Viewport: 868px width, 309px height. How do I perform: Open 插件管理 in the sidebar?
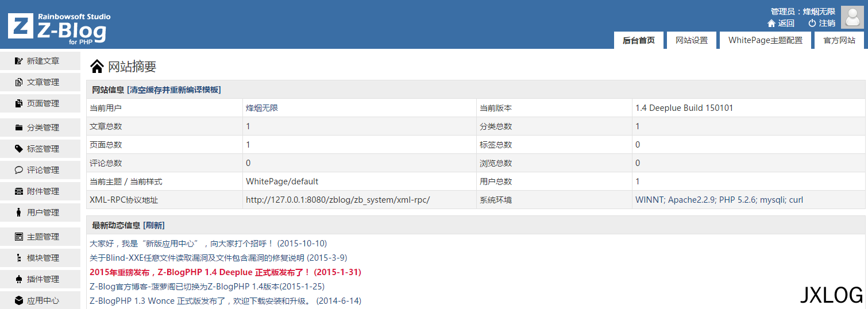pos(40,279)
